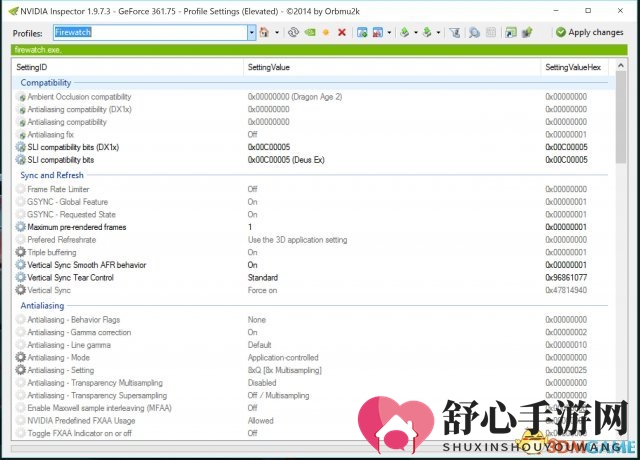Click value 0x00000000 (Dragon Age 2)

(x=295, y=97)
